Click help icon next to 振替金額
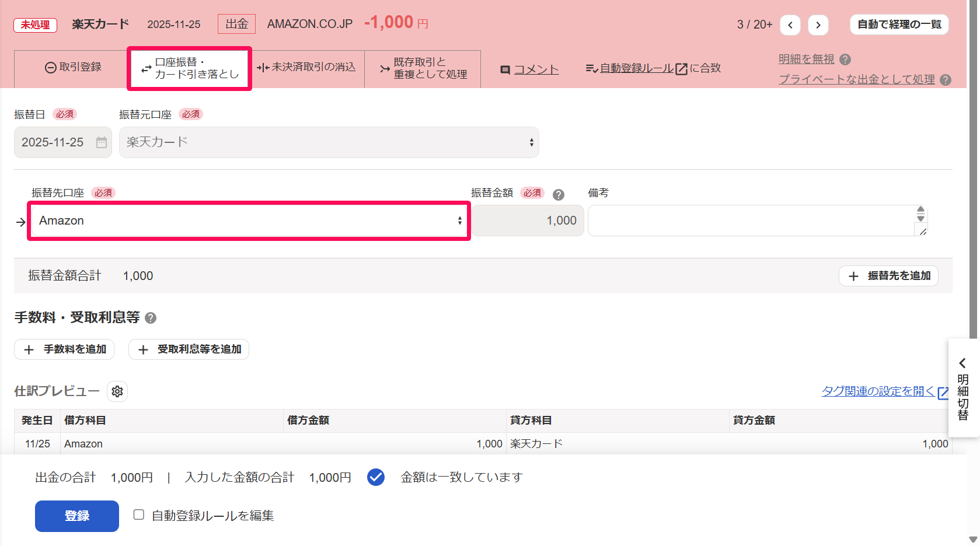This screenshot has height=546, width=980. click(559, 195)
